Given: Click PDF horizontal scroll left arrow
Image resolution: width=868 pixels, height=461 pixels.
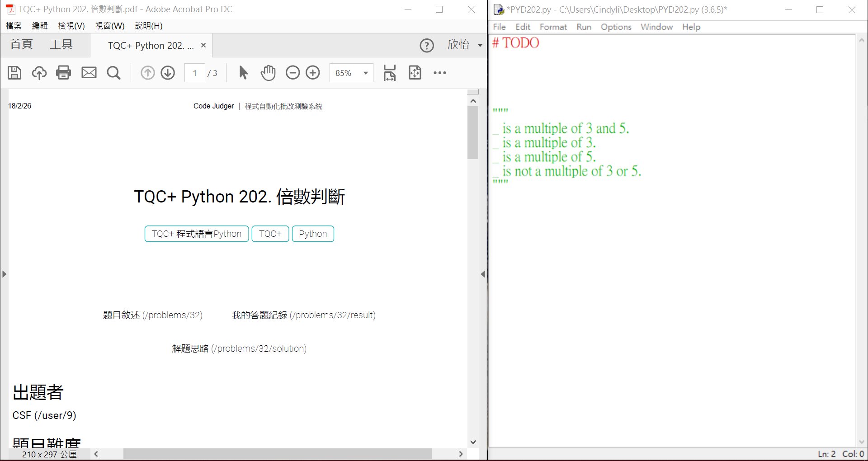Looking at the screenshot, I should 96,454.
